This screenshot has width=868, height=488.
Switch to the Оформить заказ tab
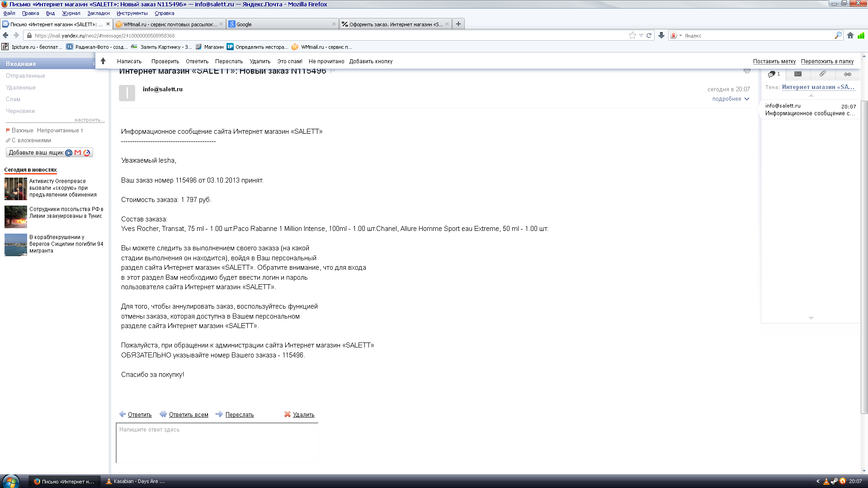[396, 24]
